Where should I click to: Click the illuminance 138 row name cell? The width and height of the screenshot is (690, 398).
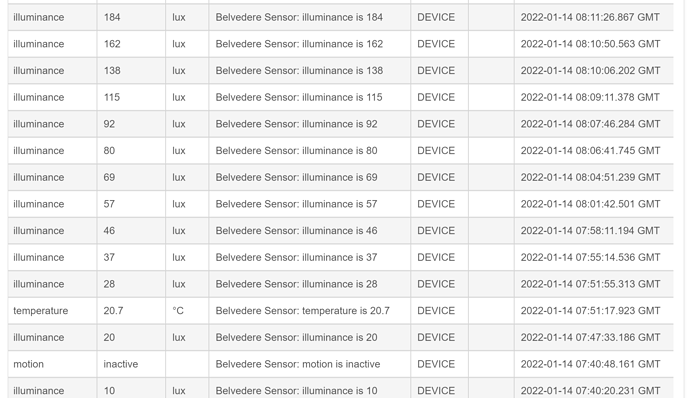[52, 71]
